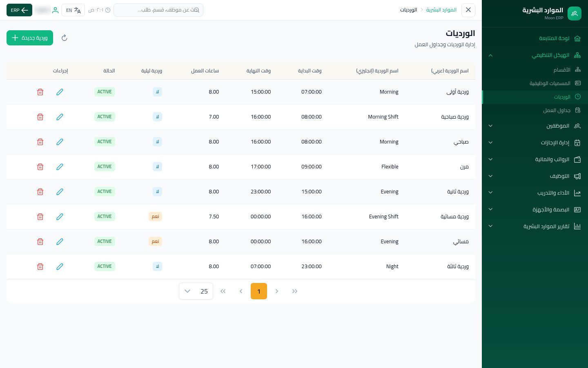Open المسميات الوظيفية job titles
This screenshot has height=368, width=588.
tap(535, 83)
